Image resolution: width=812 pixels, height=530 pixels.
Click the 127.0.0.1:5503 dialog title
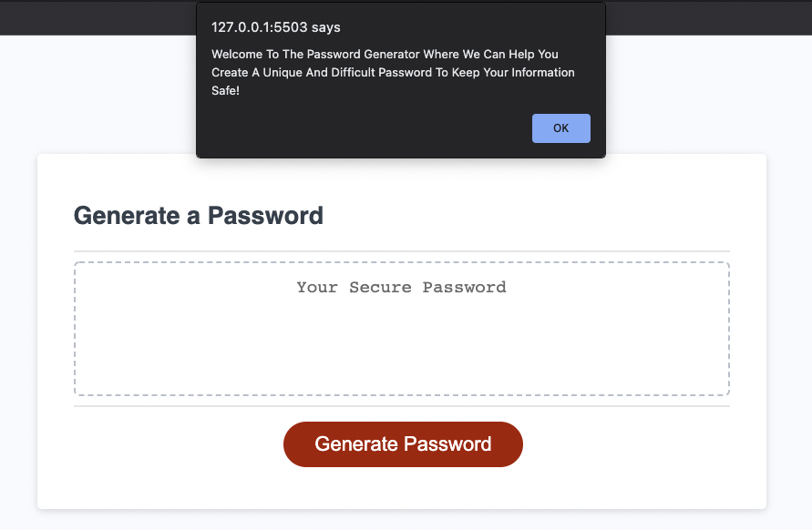[x=275, y=27]
